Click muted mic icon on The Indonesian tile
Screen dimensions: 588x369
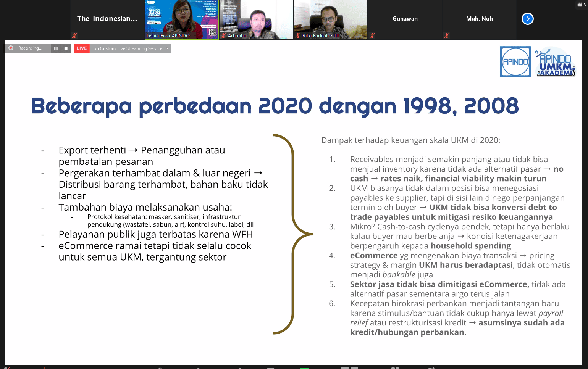click(74, 35)
